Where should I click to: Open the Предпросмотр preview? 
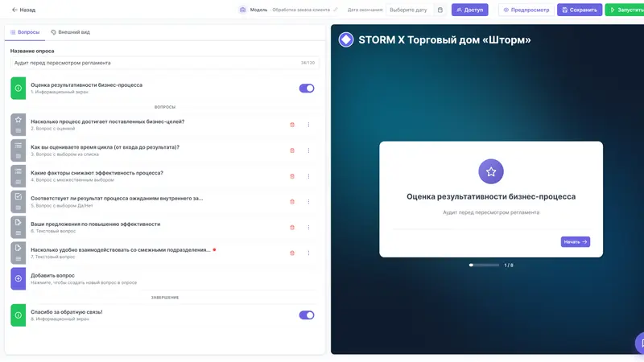pos(526,10)
